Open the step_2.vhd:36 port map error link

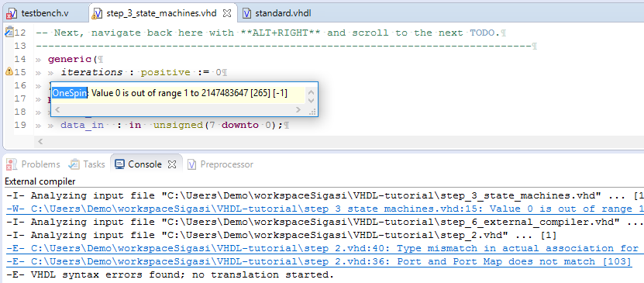(319, 261)
